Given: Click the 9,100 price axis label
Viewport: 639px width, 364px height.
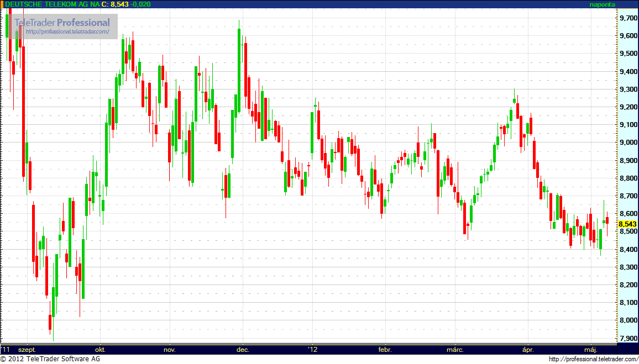Looking at the screenshot, I should [628, 125].
